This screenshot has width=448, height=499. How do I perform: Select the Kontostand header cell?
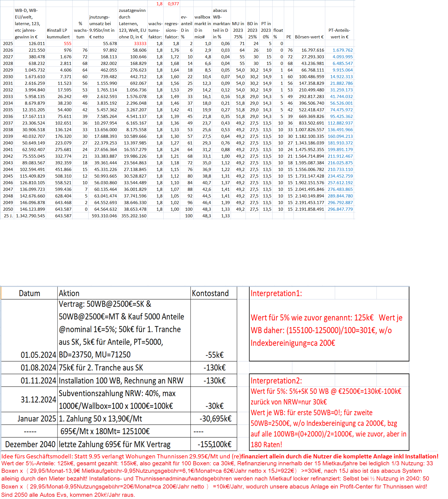[x=210, y=293]
